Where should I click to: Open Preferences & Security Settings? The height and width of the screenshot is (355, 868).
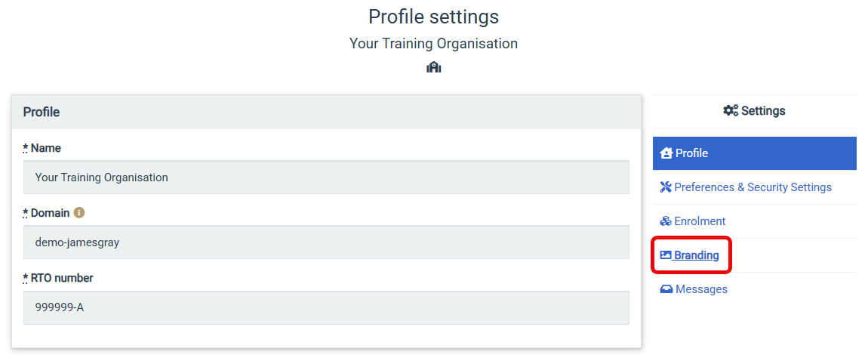point(755,187)
